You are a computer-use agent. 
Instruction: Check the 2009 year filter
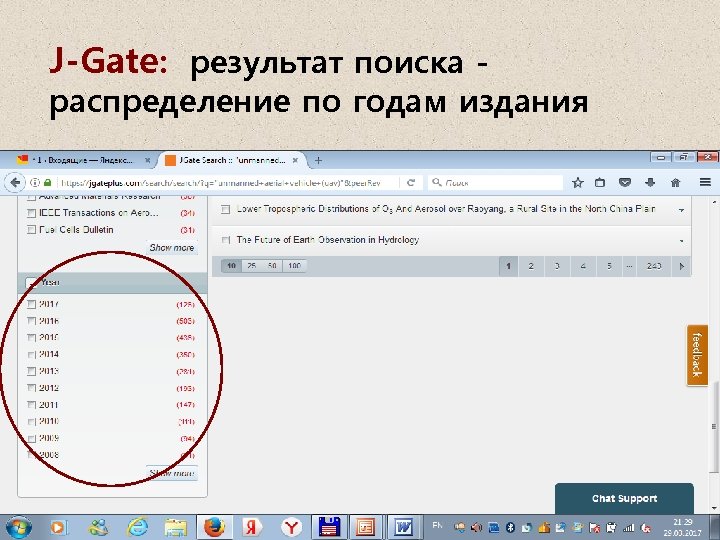(x=31, y=439)
